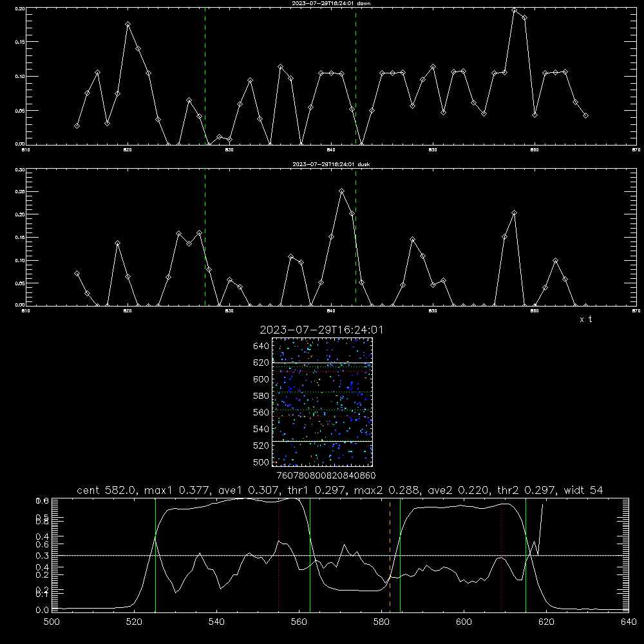Click the dawn plot title text
The width and height of the screenshot is (644, 644).
click(331, 3)
